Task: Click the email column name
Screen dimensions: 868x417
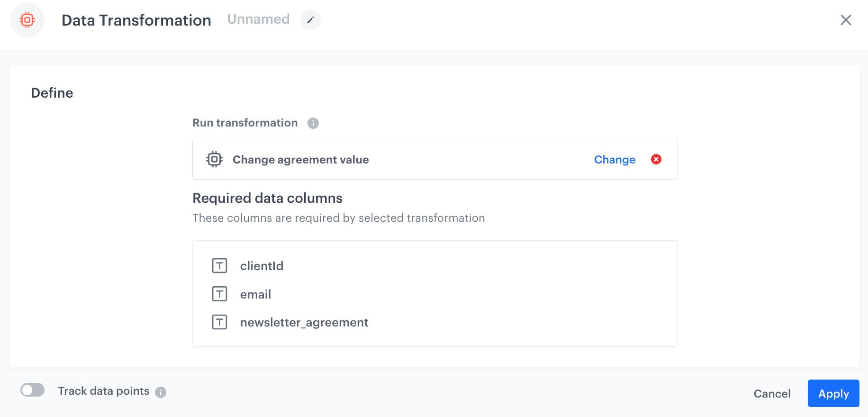Action: click(x=255, y=294)
